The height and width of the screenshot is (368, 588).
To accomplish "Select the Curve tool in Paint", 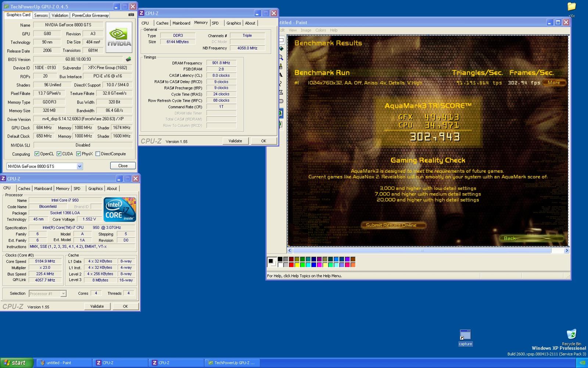I will (281, 84).
